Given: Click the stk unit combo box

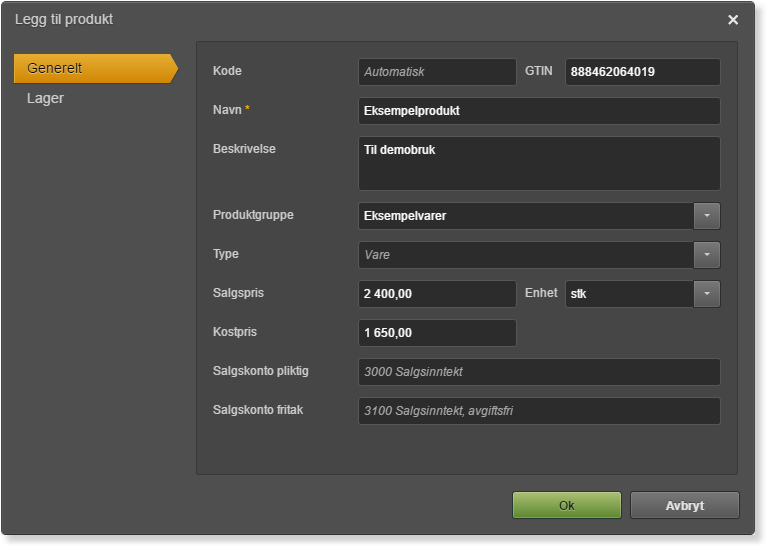Looking at the screenshot, I should (x=630, y=294).
